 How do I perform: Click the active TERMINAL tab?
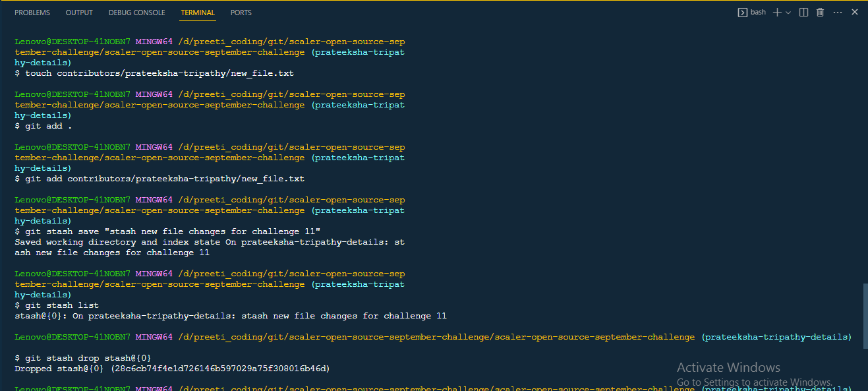pyautogui.click(x=197, y=12)
